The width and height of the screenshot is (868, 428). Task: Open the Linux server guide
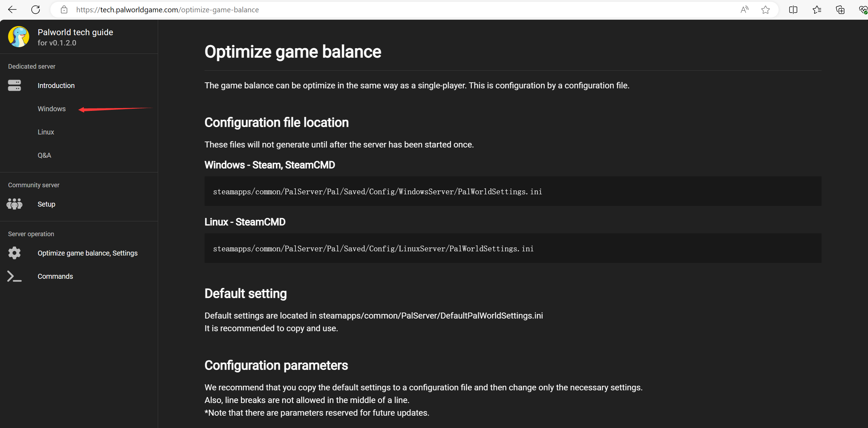click(x=46, y=132)
